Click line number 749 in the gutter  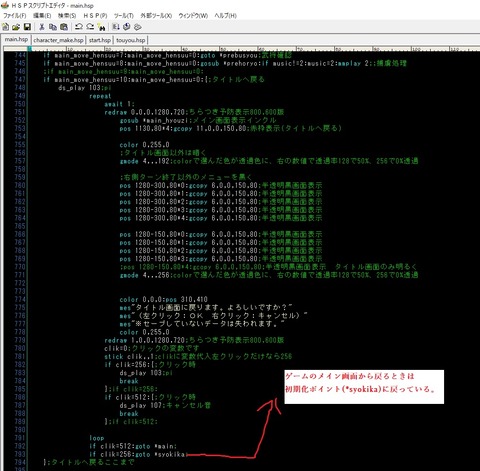20,96
